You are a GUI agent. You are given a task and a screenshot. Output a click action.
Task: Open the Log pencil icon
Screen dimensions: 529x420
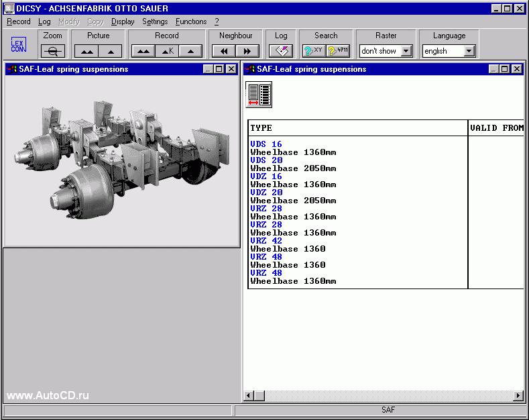coord(281,51)
